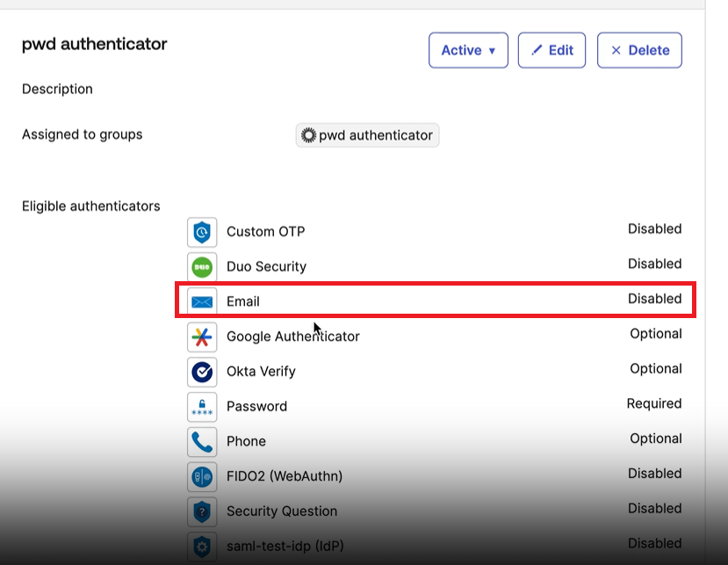Select the Password dots icon
Viewport: 728px width, 565px height.
[202, 406]
